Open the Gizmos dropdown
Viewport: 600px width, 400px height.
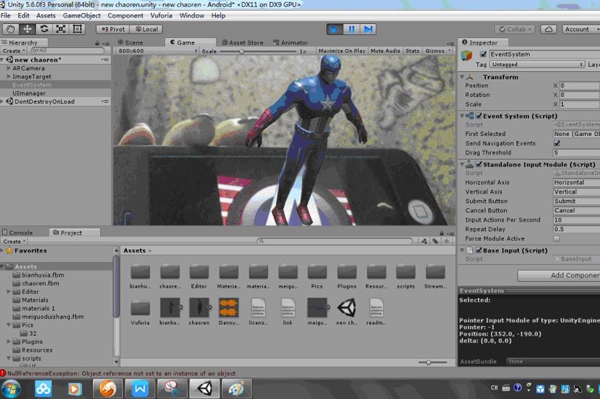click(438, 51)
